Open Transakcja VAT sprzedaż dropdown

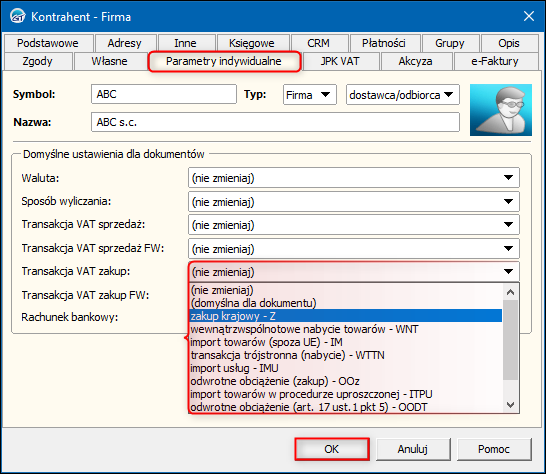[x=354, y=225]
